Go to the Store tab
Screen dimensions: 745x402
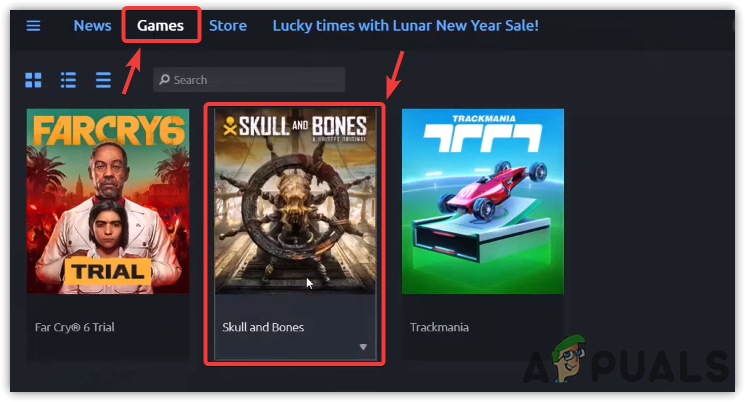pos(228,25)
